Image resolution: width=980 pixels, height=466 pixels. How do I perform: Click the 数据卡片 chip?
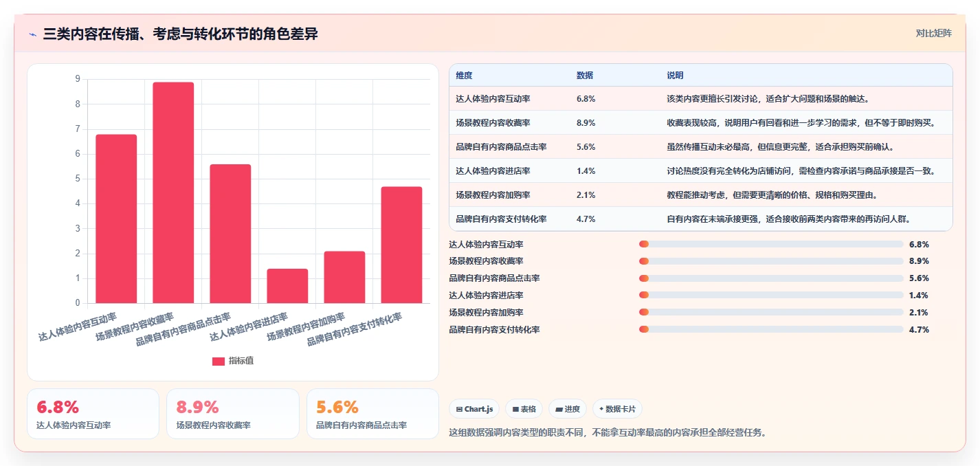[x=617, y=409]
